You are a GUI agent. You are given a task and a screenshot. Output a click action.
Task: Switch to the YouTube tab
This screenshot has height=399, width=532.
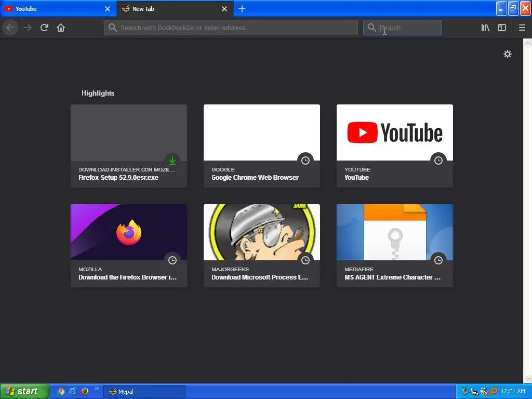(58, 8)
